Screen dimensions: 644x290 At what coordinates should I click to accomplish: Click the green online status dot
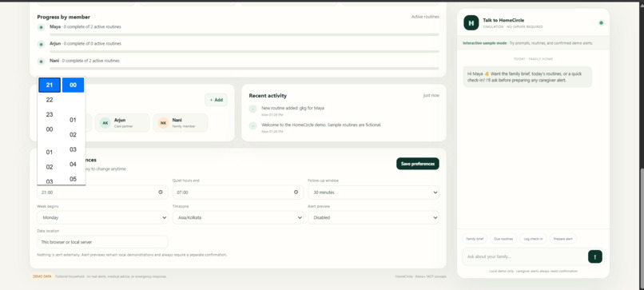click(601, 23)
